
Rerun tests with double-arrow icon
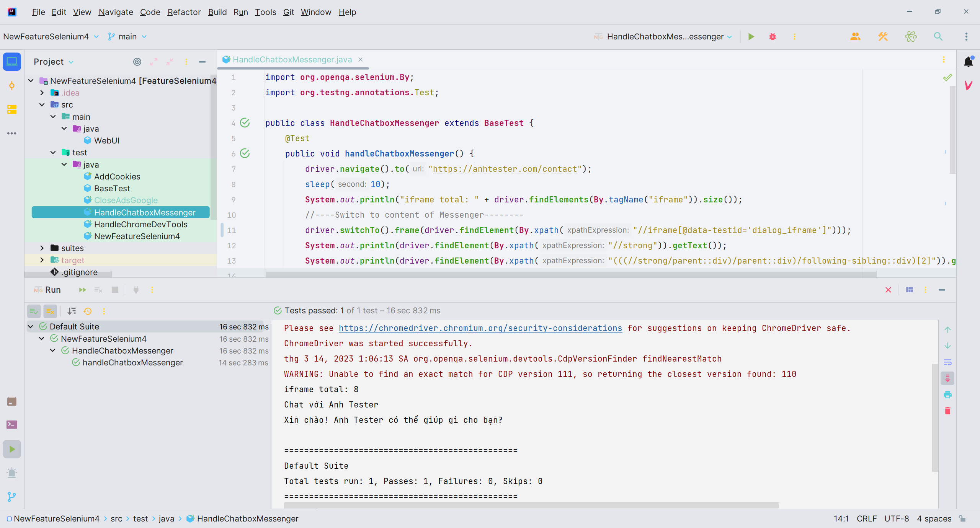coord(82,290)
